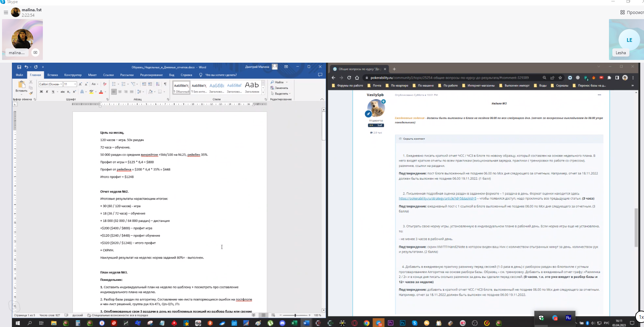Click the large Вставить paste clipboard icon
644x327 pixels.
pos(21,84)
